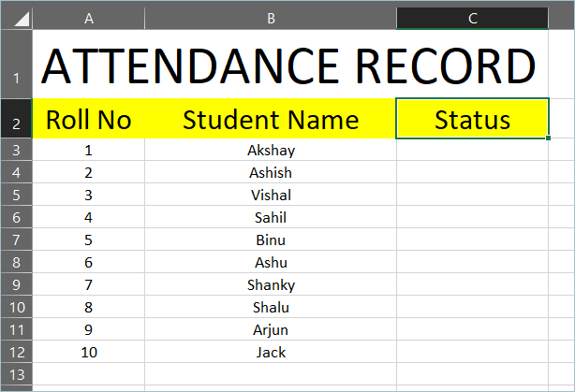Select the Student Name header cell

(x=271, y=119)
